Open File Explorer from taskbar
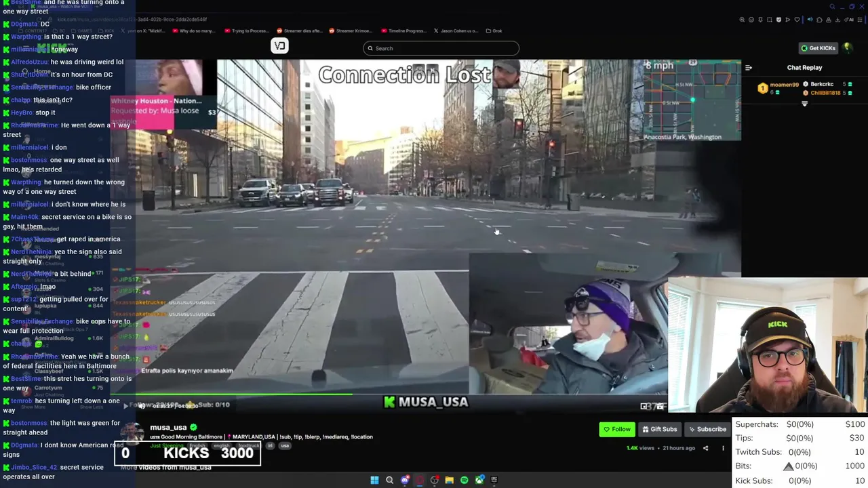 449,480
